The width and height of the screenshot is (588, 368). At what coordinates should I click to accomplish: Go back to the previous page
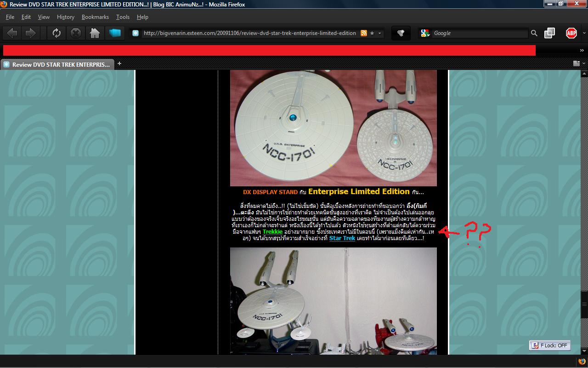(x=12, y=33)
